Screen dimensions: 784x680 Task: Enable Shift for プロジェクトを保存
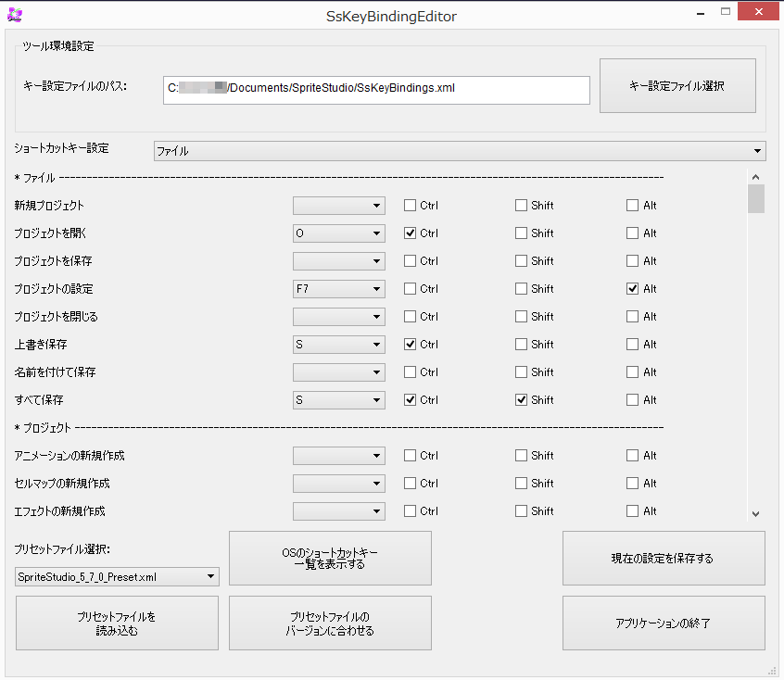[521, 261]
